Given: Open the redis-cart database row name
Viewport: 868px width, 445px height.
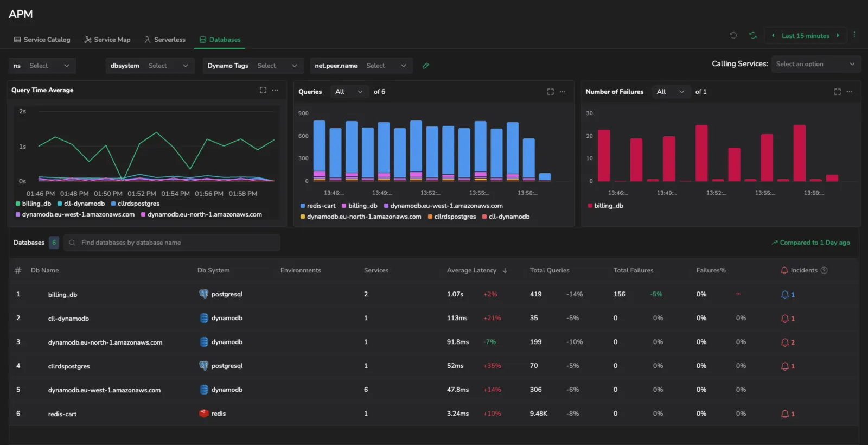Looking at the screenshot, I should [62, 414].
